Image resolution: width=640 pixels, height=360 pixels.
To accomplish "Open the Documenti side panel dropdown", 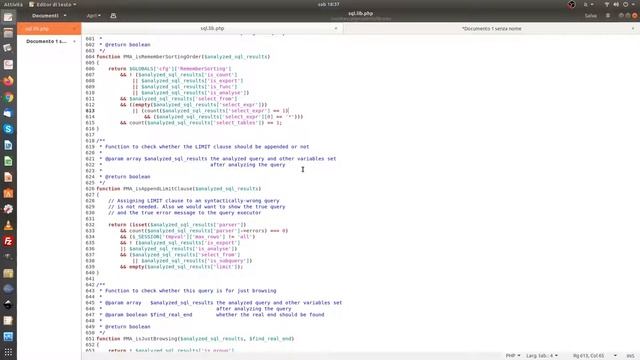I will coord(49,16).
